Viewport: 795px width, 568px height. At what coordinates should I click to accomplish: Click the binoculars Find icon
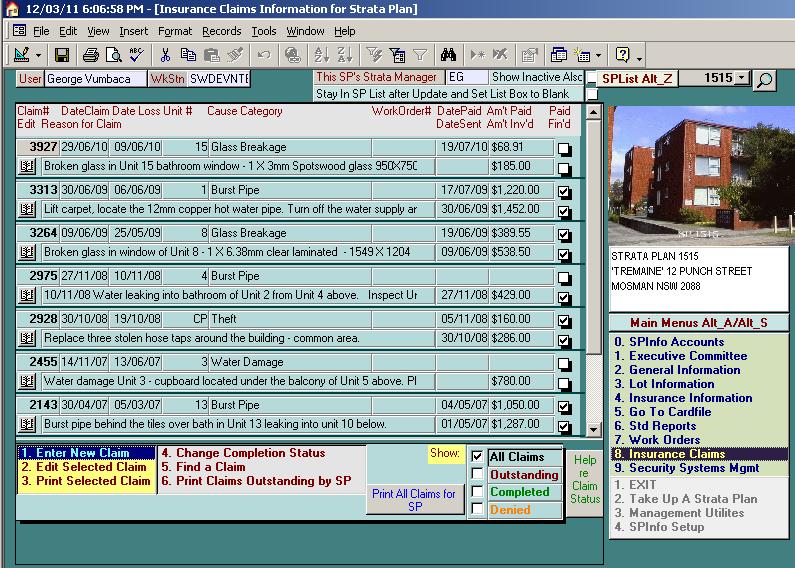(448, 55)
